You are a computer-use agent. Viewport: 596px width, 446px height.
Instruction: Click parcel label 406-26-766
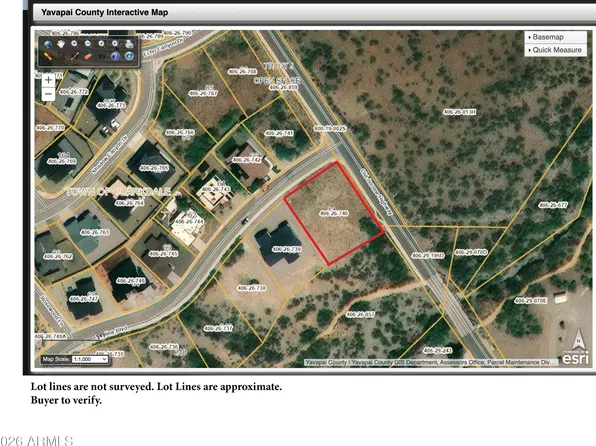pyautogui.click(x=180, y=133)
